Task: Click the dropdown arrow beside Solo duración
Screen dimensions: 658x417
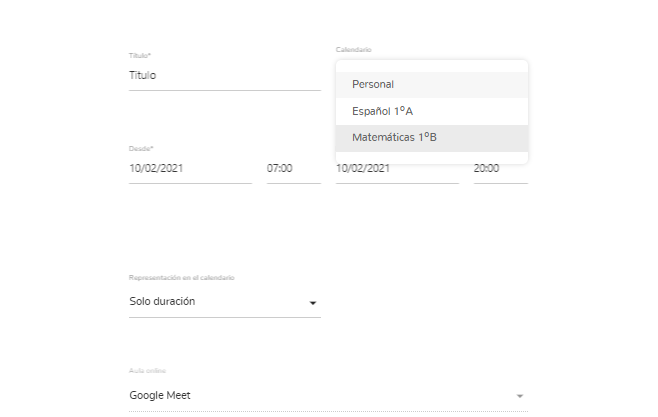Action: click(312, 302)
